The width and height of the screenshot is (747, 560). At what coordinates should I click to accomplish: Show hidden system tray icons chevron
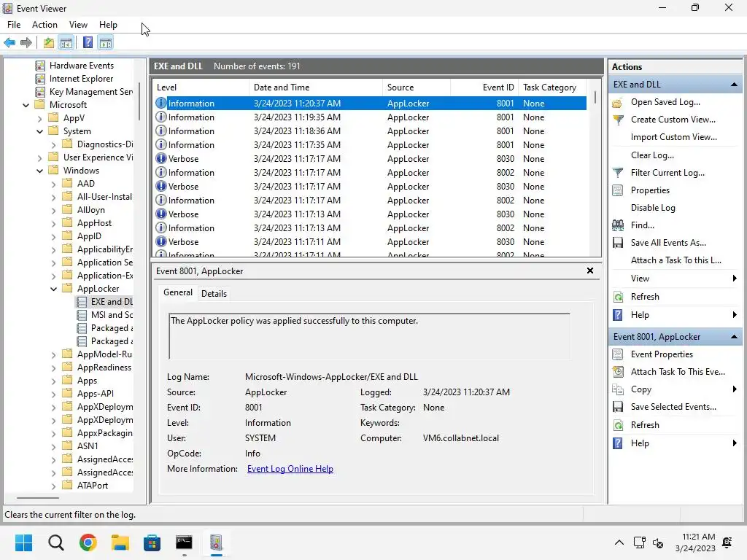(619, 542)
